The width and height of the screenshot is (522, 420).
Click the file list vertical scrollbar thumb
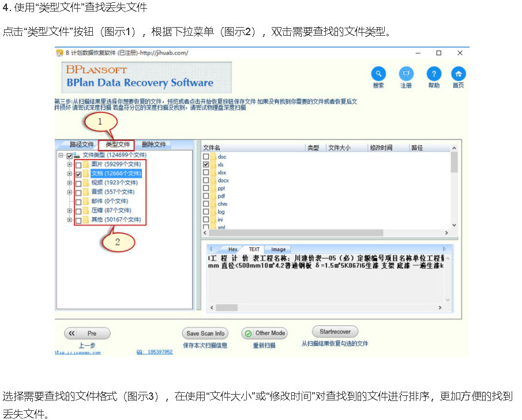pos(454,162)
